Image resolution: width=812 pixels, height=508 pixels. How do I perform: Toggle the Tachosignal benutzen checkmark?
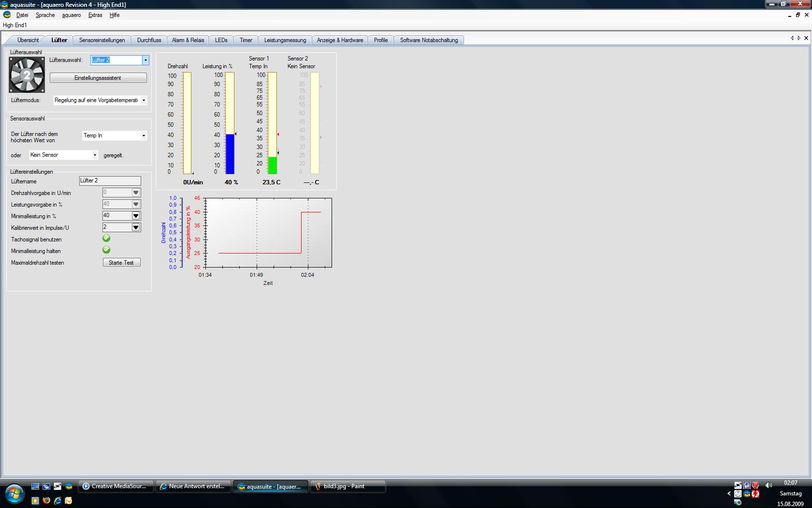click(x=106, y=239)
